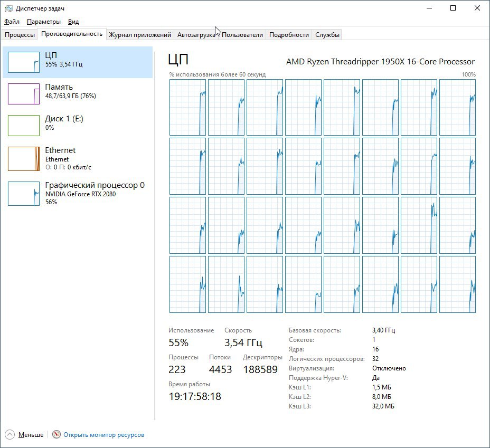Select the Диск 1 (E:) entry label

[64, 119]
